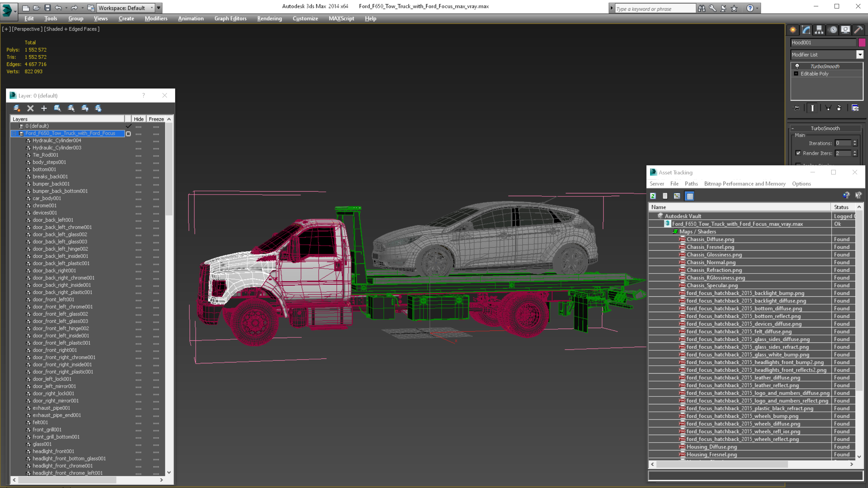Click Remove modifier trash can icon
Viewport: 868px width, 488px height.
(839, 108)
